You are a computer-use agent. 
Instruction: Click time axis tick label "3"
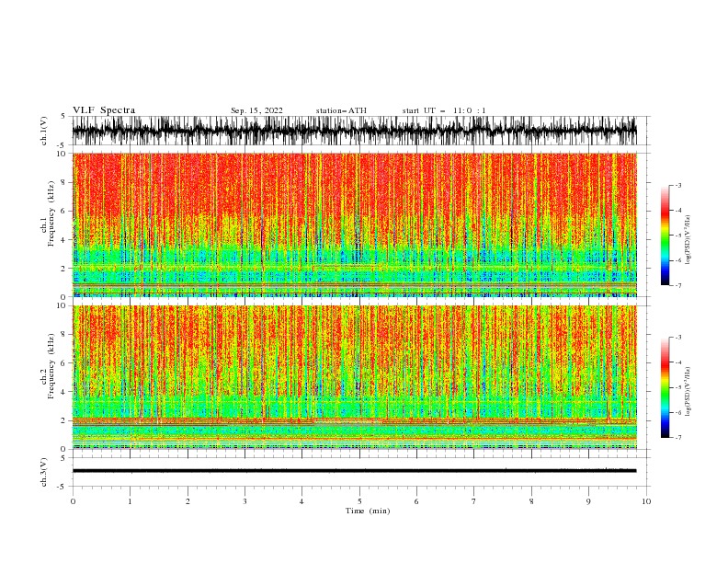[x=245, y=501]
